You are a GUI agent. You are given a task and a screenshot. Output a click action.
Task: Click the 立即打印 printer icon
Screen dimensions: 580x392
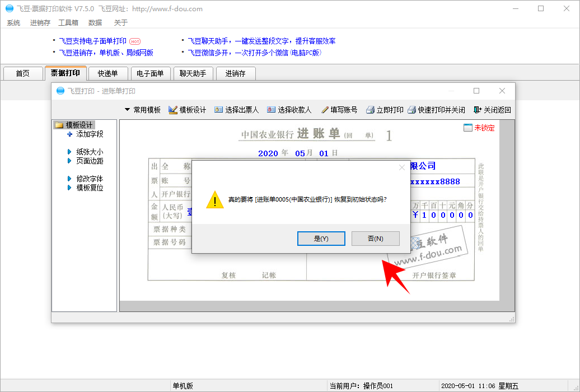click(370, 110)
